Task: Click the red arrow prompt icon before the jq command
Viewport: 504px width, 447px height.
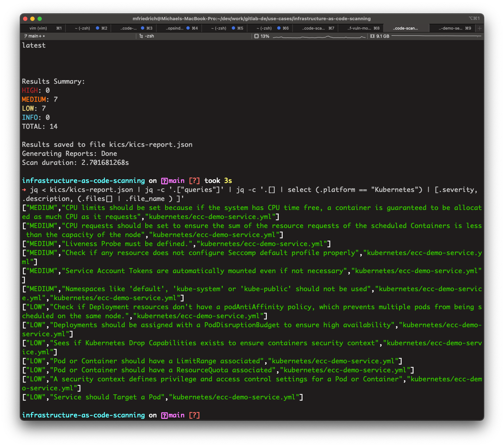Action: 24,189
